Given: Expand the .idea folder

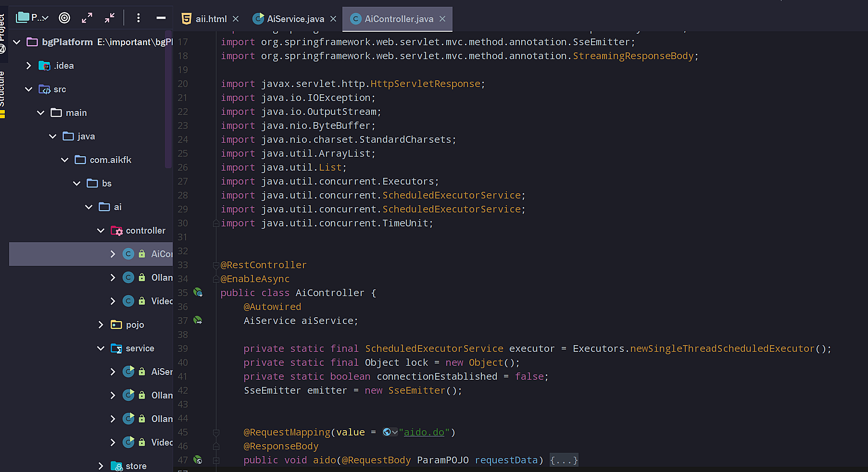Looking at the screenshot, I should point(29,66).
